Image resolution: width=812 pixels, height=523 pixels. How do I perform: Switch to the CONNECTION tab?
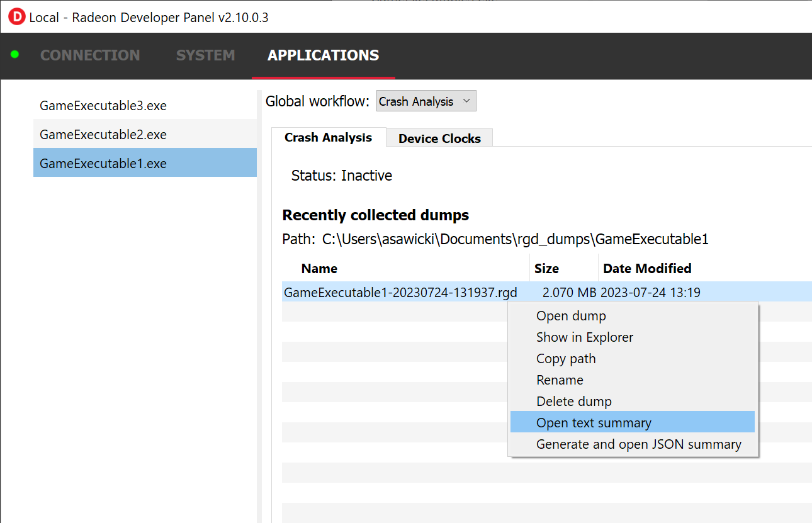point(90,55)
